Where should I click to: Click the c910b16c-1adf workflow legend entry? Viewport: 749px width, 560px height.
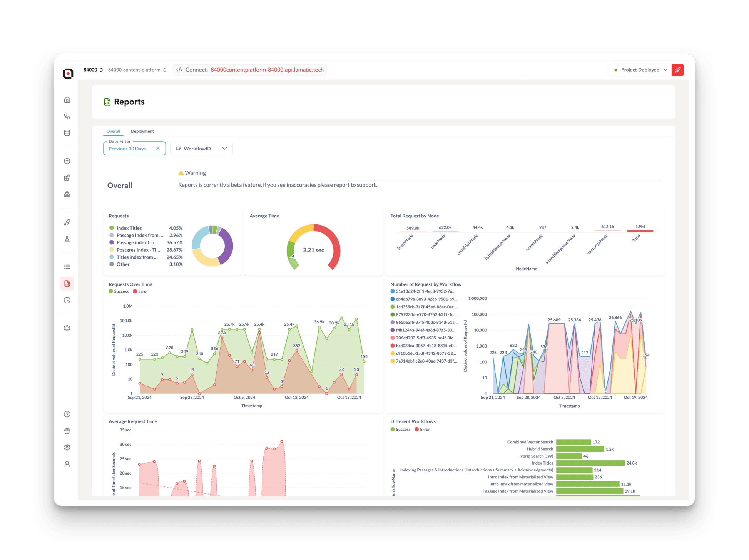pyautogui.click(x=424, y=353)
